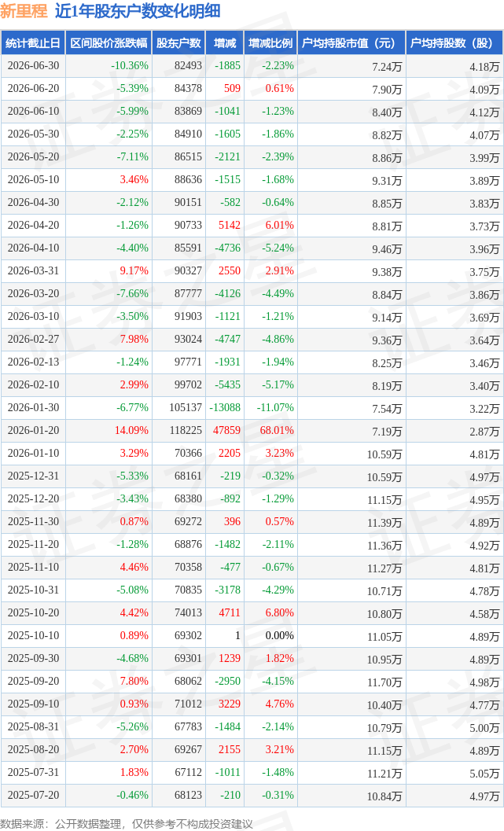Click the 5.05万 average shares cell
The image size is (504, 831).
click(484, 774)
